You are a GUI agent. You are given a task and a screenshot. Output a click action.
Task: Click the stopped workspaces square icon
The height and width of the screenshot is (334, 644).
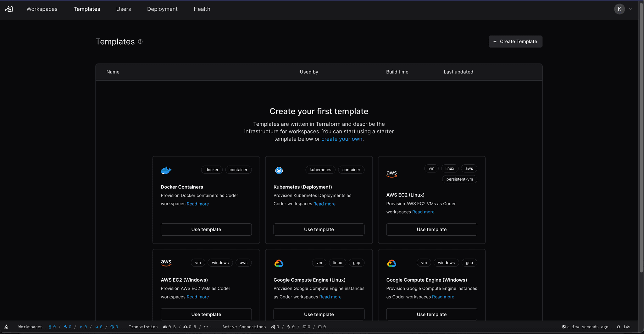tap(97, 327)
